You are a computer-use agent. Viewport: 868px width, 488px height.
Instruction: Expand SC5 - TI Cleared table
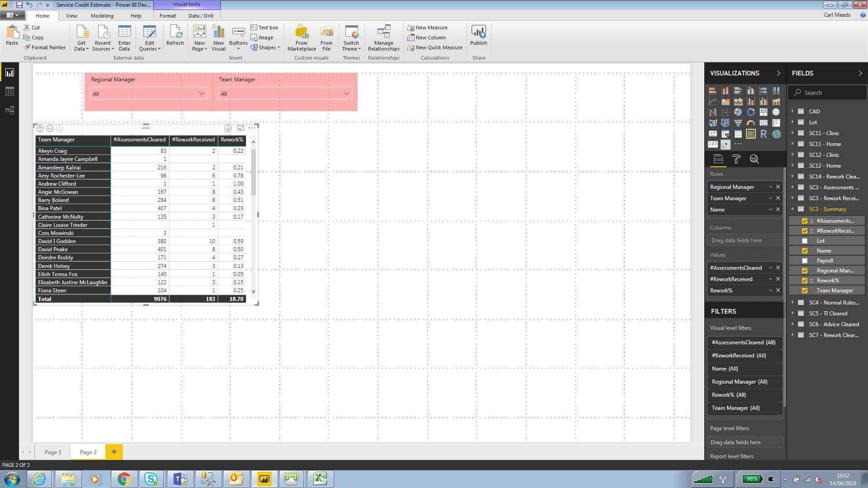point(793,314)
